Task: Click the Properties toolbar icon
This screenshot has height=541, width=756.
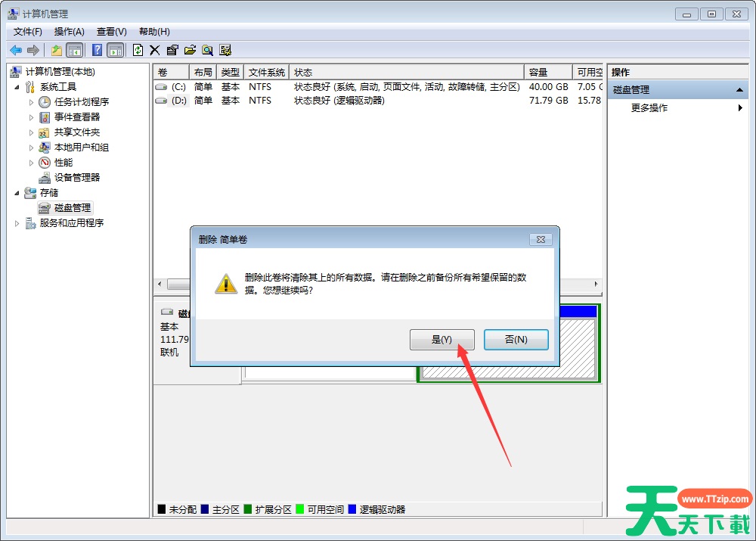Action: pyautogui.click(x=172, y=50)
